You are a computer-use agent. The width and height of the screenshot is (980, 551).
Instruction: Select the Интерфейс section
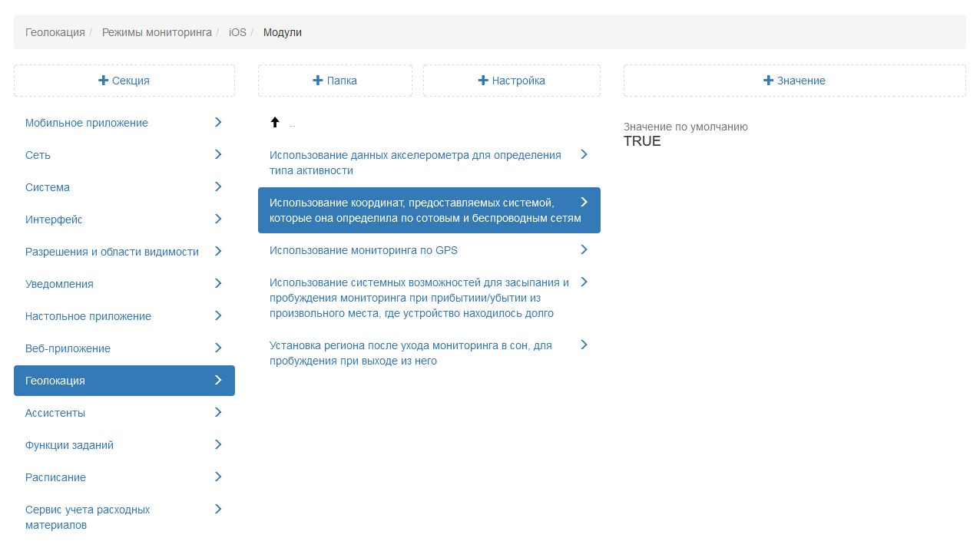click(54, 219)
